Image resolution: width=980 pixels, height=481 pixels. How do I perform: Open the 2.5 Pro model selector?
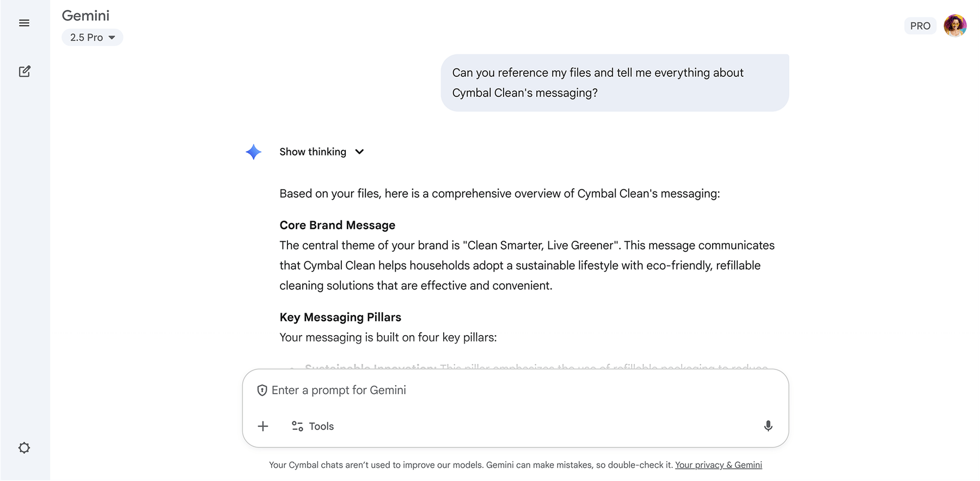point(92,38)
